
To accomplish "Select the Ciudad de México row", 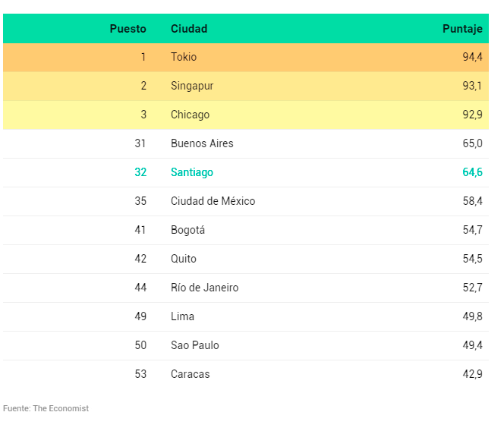I will (x=246, y=201).
